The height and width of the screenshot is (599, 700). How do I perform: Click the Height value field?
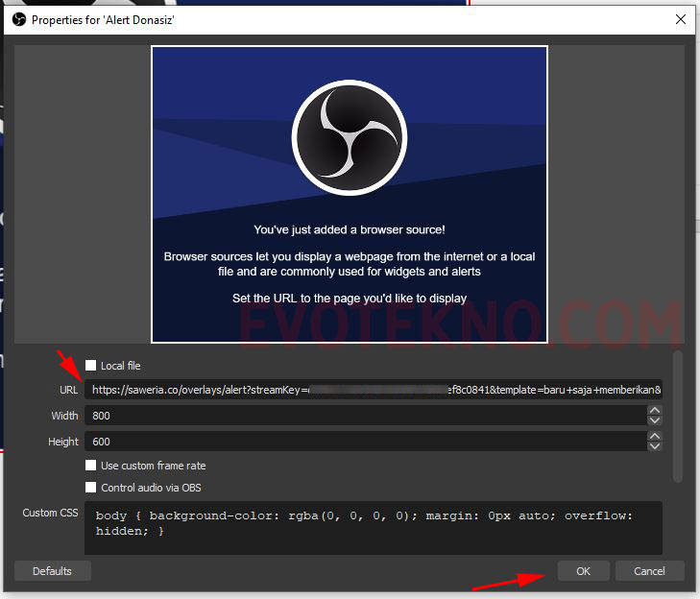[365, 442]
